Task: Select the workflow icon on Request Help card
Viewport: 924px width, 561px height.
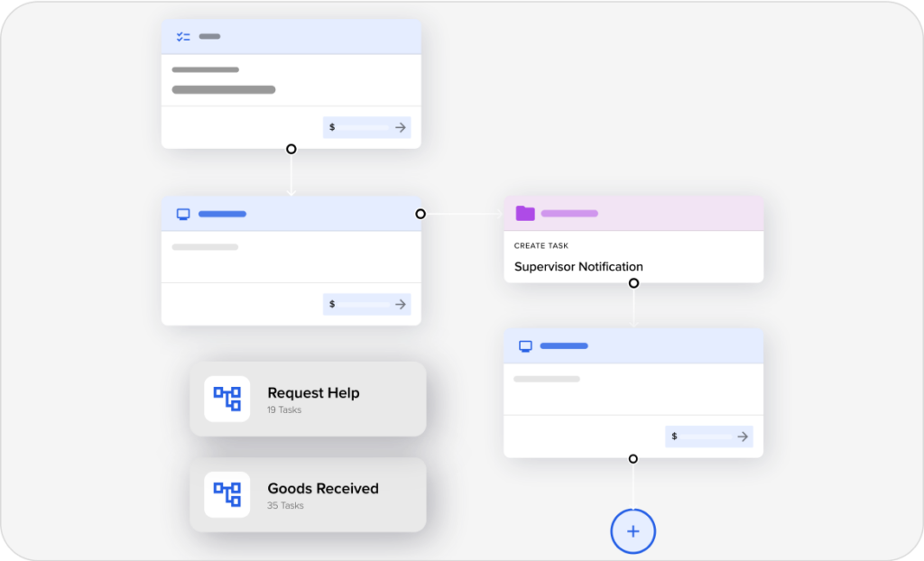Action: 226,400
